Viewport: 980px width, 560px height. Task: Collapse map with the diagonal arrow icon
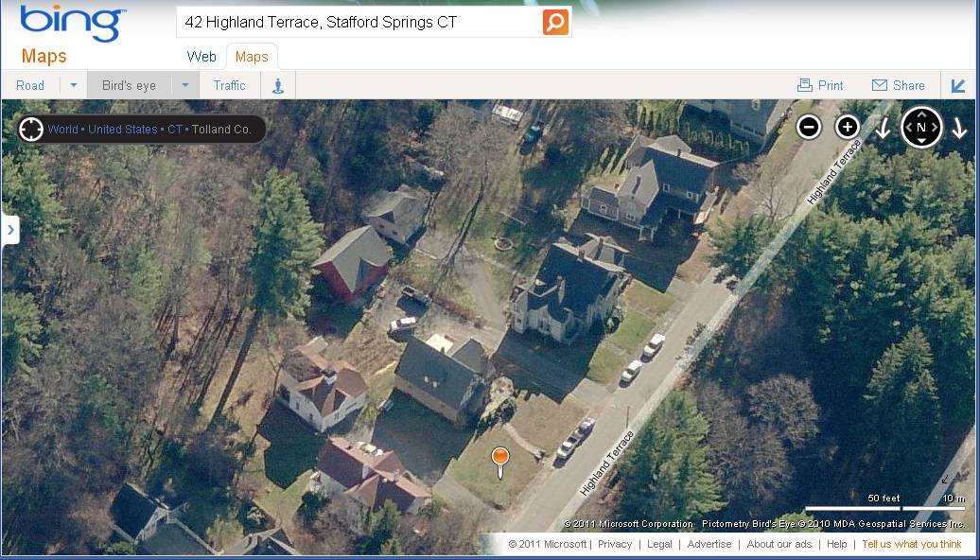click(x=959, y=86)
